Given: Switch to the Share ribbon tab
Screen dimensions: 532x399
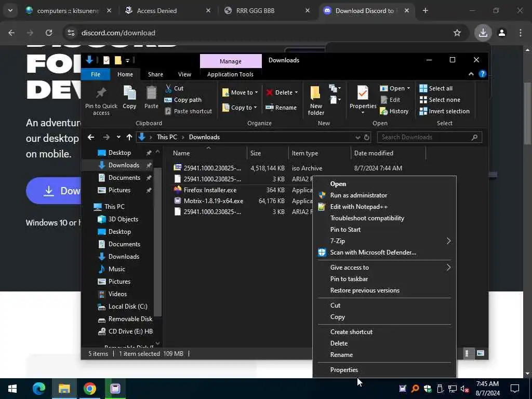Looking at the screenshot, I should 155,74.
